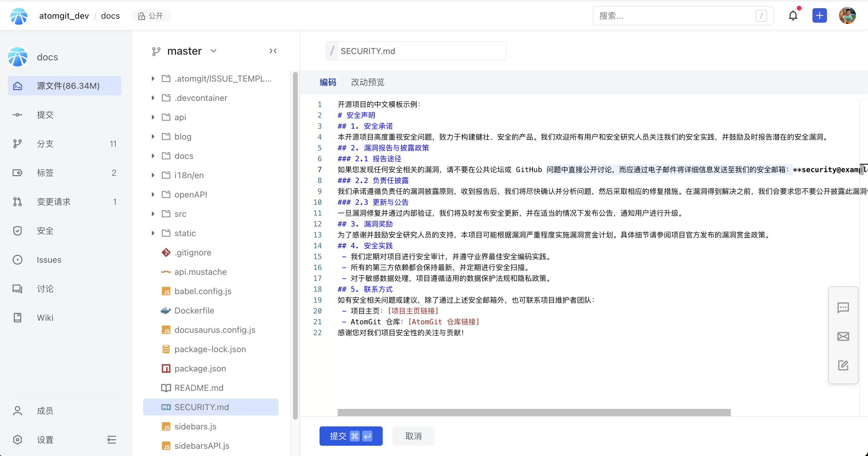The height and width of the screenshot is (456, 868).
Task: Select 源文件 source files item
Action: (64, 85)
